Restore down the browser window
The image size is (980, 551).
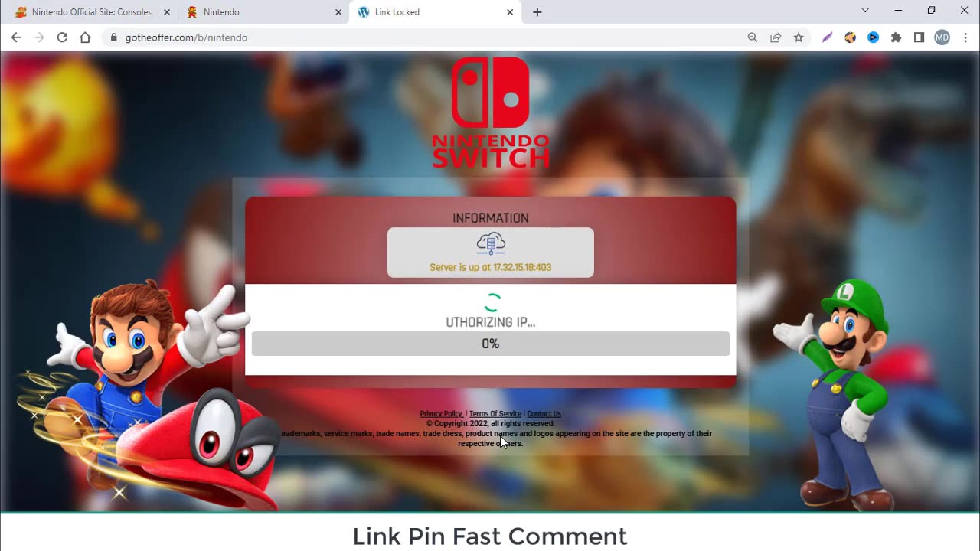[931, 11]
